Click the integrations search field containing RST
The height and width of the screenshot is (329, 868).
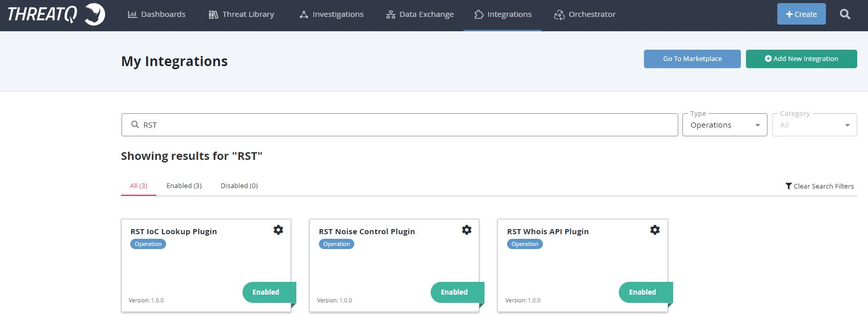tap(400, 125)
